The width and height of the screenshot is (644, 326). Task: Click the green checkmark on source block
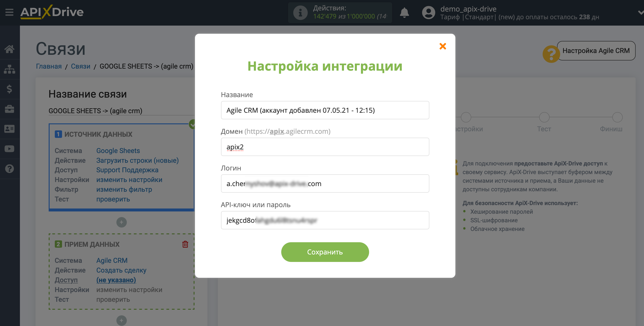(x=192, y=124)
